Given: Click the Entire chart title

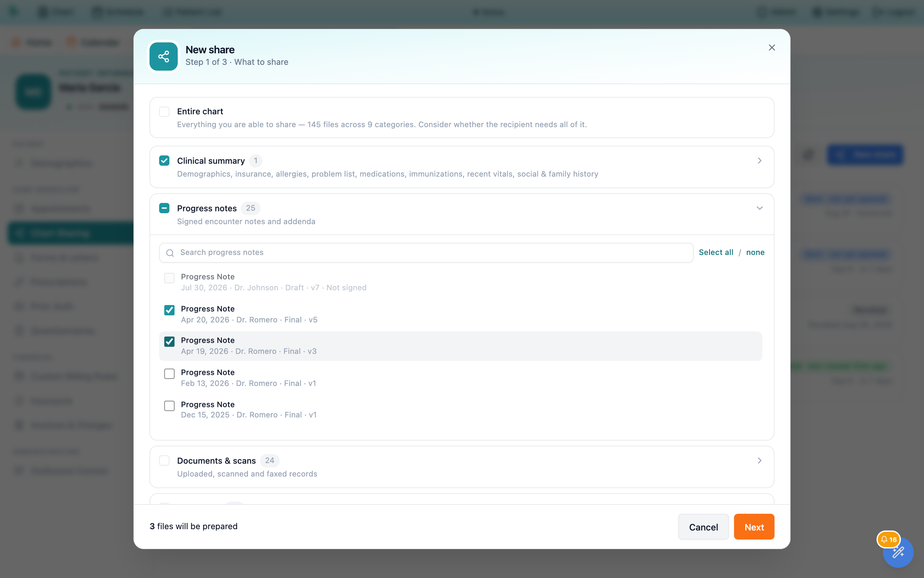Looking at the screenshot, I should 200,111.
